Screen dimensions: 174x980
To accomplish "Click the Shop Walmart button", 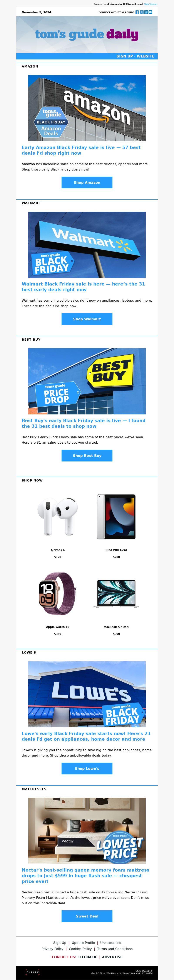I will point(87,319).
